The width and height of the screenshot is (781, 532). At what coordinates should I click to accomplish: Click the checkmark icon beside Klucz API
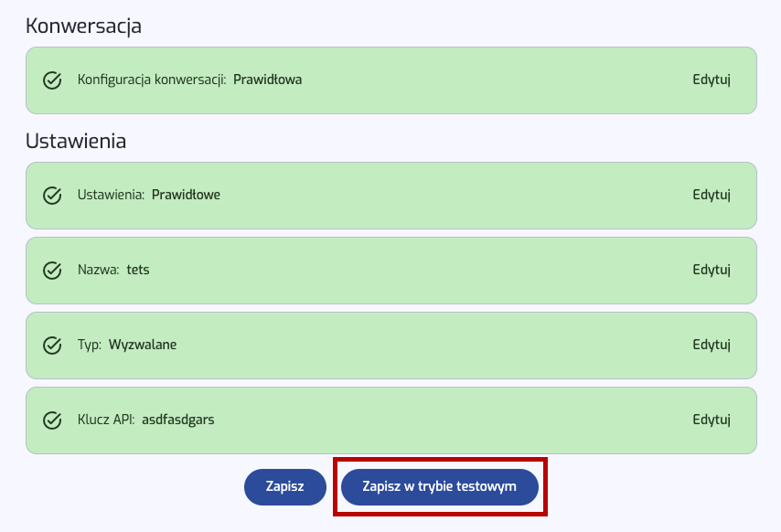click(x=52, y=420)
